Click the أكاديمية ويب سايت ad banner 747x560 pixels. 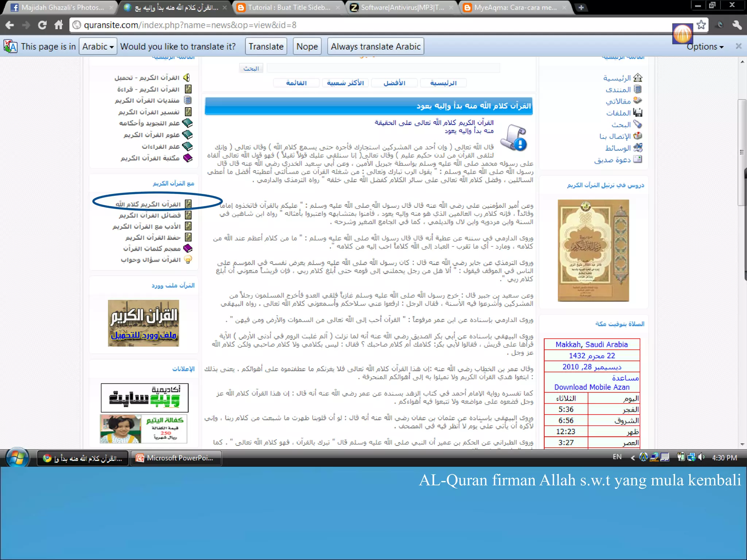coord(144,397)
